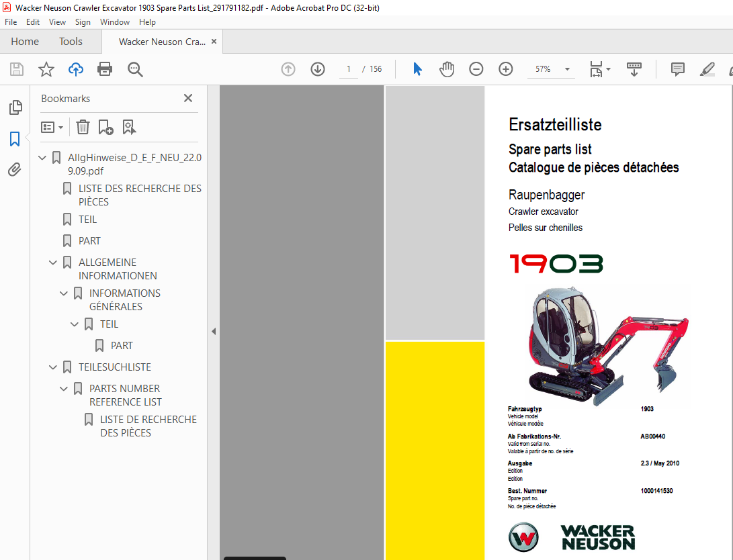Delete the selected bookmark

coord(83,127)
